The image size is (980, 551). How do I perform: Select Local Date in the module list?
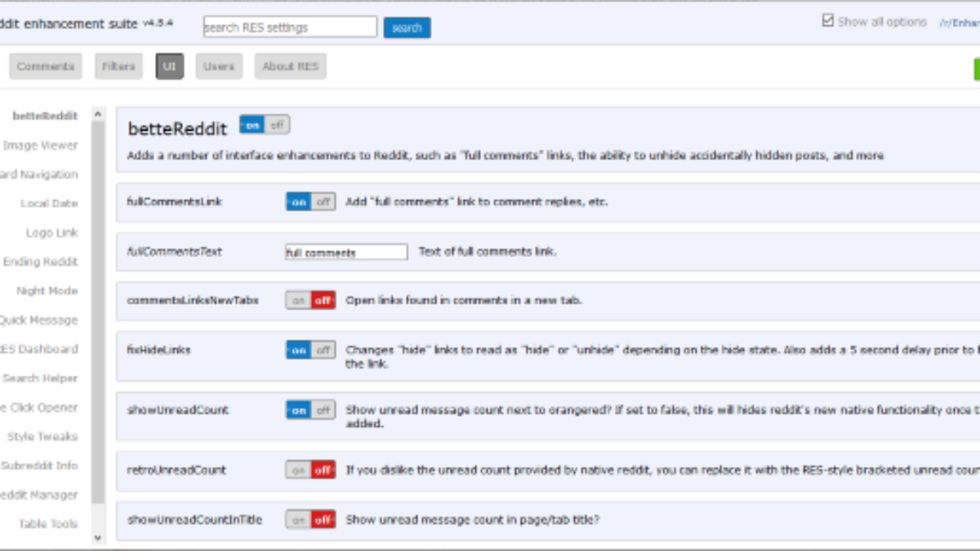tap(49, 203)
